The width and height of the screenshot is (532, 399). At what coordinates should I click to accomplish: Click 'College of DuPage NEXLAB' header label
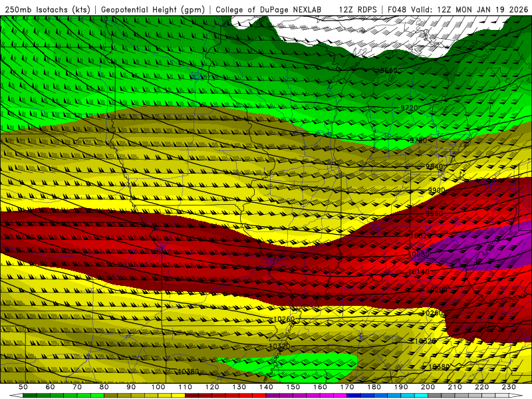click(x=269, y=9)
